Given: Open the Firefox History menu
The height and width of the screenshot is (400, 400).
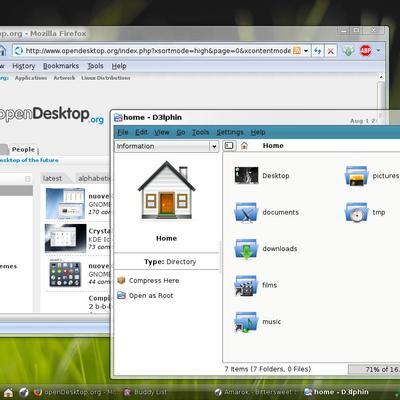Looking at the screenshot, I should (24, 66).
